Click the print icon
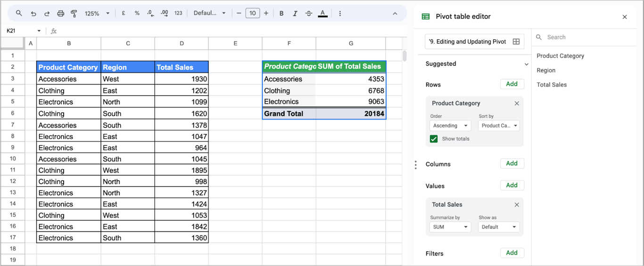 pos(60,13)
